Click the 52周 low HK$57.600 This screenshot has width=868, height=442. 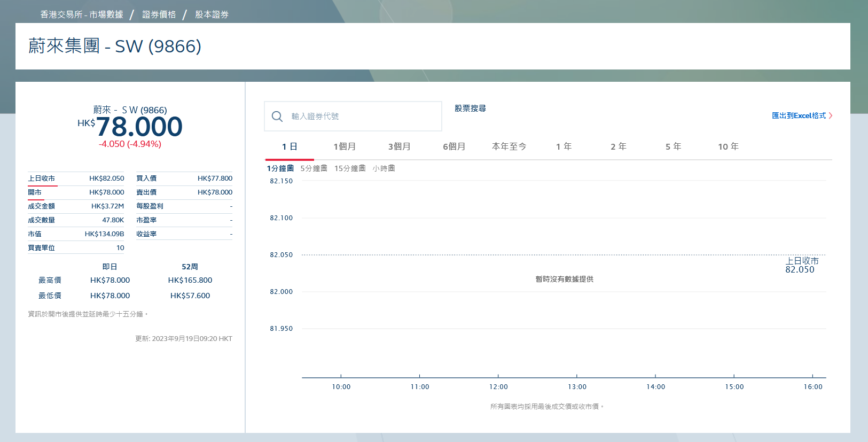190,296
